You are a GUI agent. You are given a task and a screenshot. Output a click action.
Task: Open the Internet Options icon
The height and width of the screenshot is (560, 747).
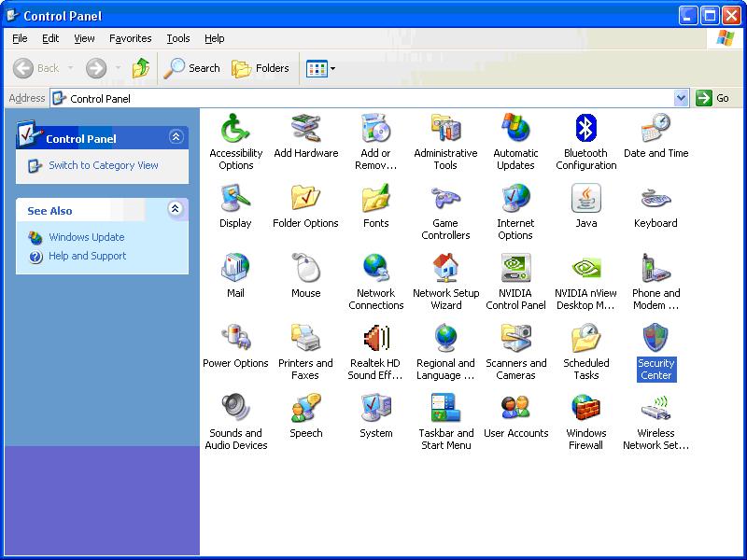click(x=515, y=212)
